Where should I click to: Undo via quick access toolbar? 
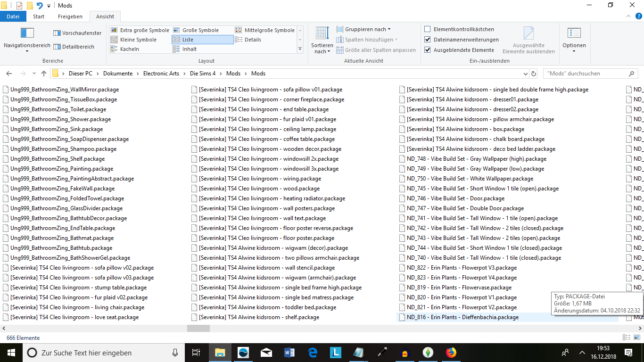(40, 6)
